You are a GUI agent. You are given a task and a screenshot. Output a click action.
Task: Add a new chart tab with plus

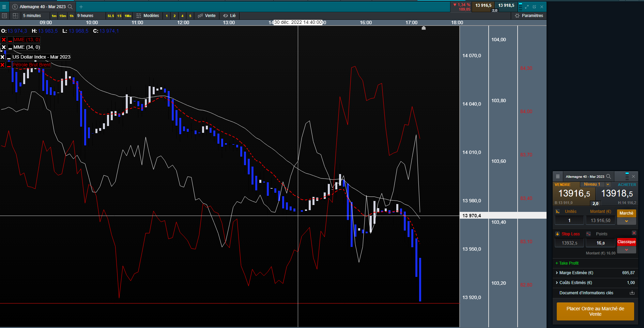(x=81, y=7)
